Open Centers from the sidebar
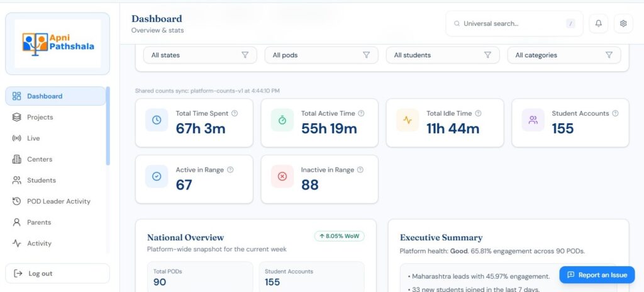Screen dimensions: 644x292 point(55,159)
